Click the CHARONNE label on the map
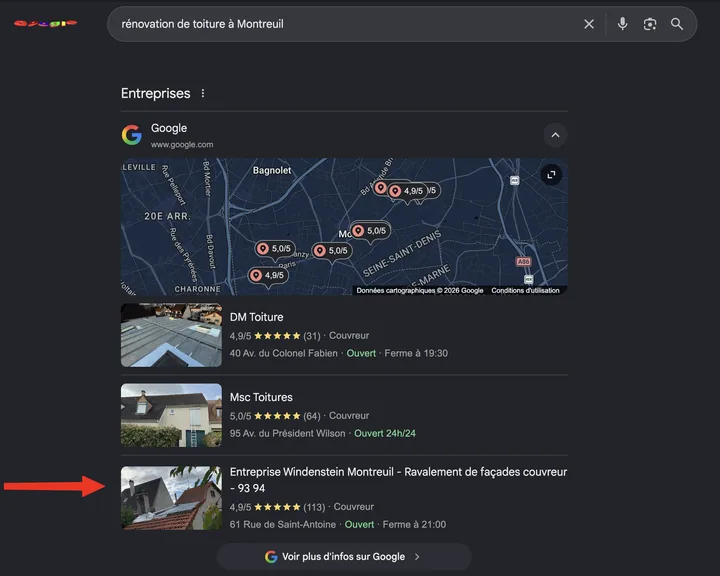Screen dimensions: 720x576 click(x=197, y=289)
